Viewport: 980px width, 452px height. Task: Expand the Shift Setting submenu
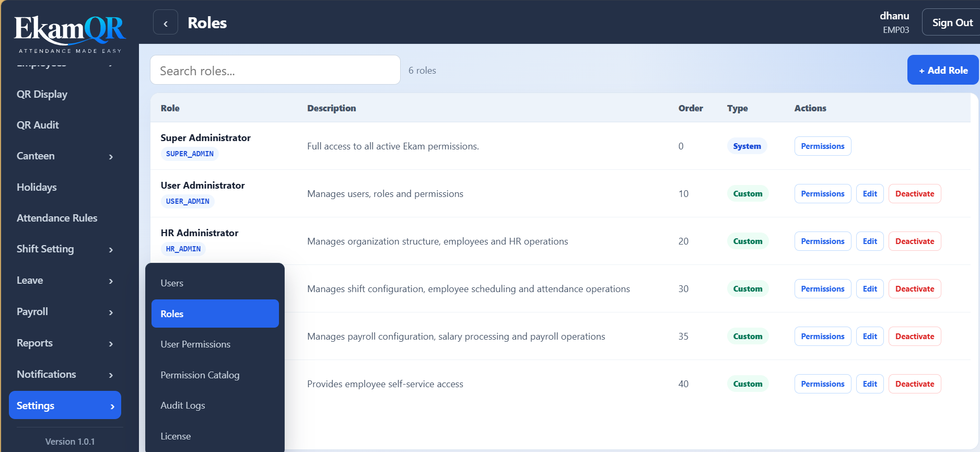[x=65, y=249]
